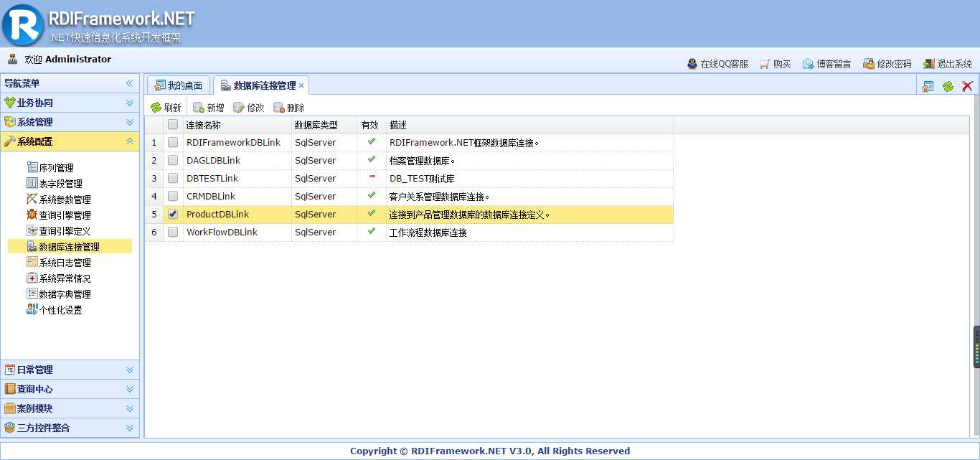Click the red X close-all tabs icon

click(967, 86)
